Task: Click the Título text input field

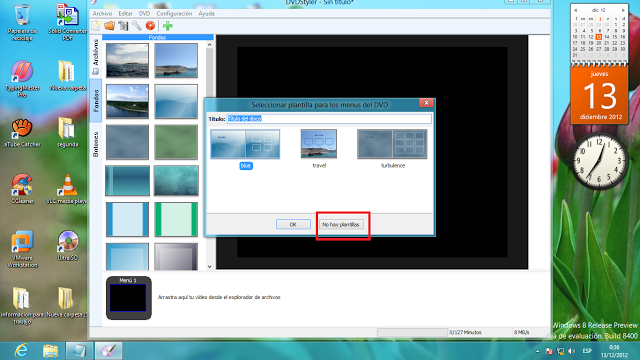Action: 329,119
